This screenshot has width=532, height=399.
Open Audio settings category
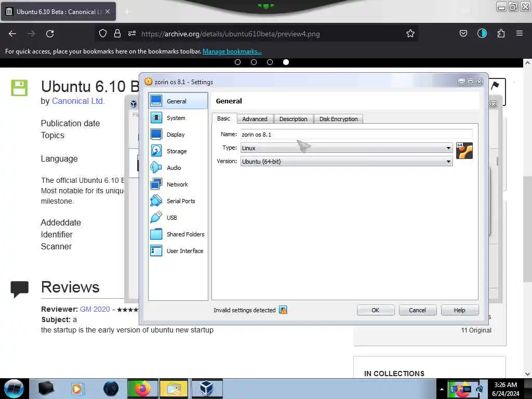click(178, 168)
